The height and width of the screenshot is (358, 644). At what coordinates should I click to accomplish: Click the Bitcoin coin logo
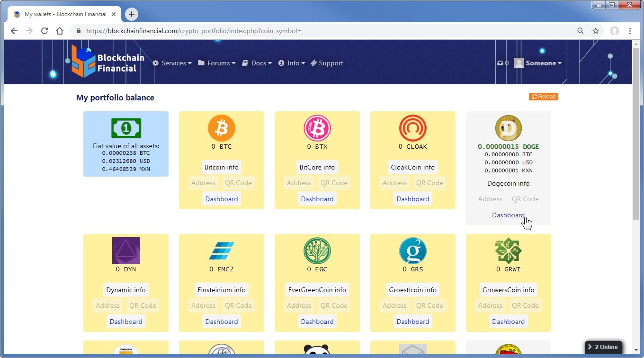tap(221, 128)
